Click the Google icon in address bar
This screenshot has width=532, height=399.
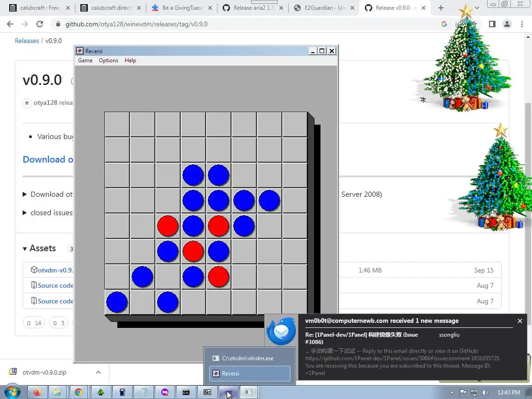tap(444, 24)
